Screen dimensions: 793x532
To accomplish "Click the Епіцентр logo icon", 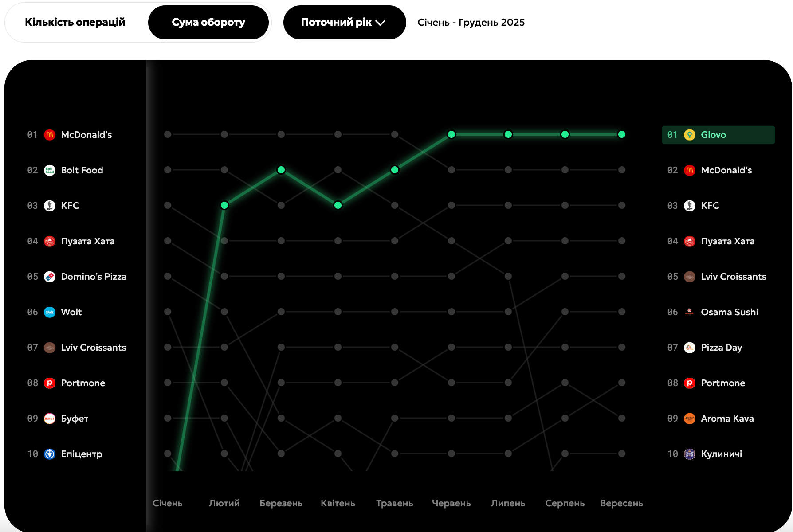I will [x=50, y=454].
